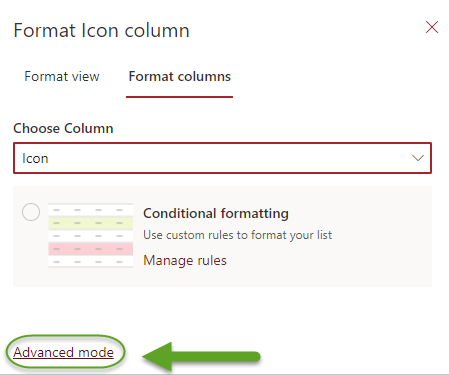Pick the green highlighted row in the preview
Screen dimensions: 449x375
click(91, 223)
